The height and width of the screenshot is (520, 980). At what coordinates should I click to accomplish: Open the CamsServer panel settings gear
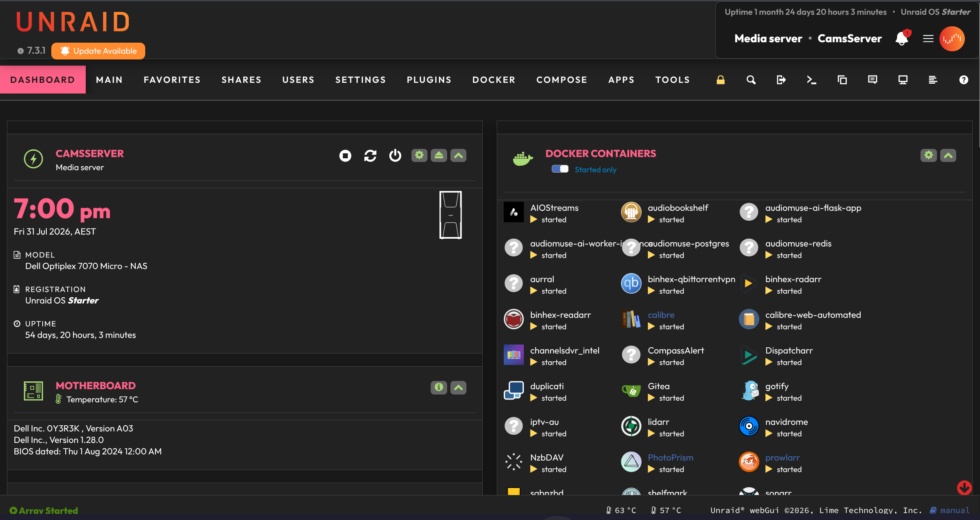[x=419, y=155]
